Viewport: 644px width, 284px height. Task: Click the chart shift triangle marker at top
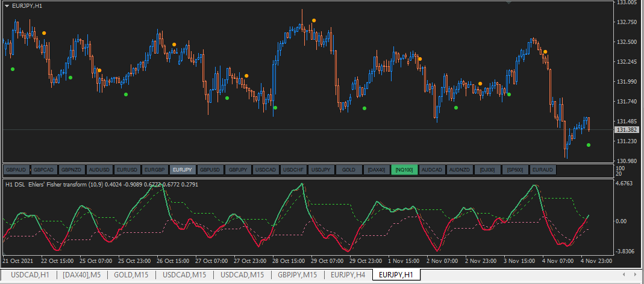(510, 3)
